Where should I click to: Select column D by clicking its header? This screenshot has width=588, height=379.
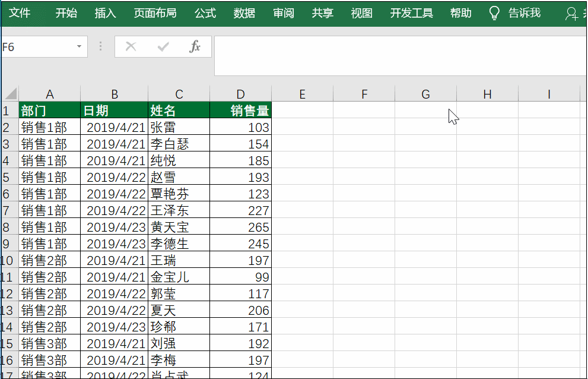240,93
